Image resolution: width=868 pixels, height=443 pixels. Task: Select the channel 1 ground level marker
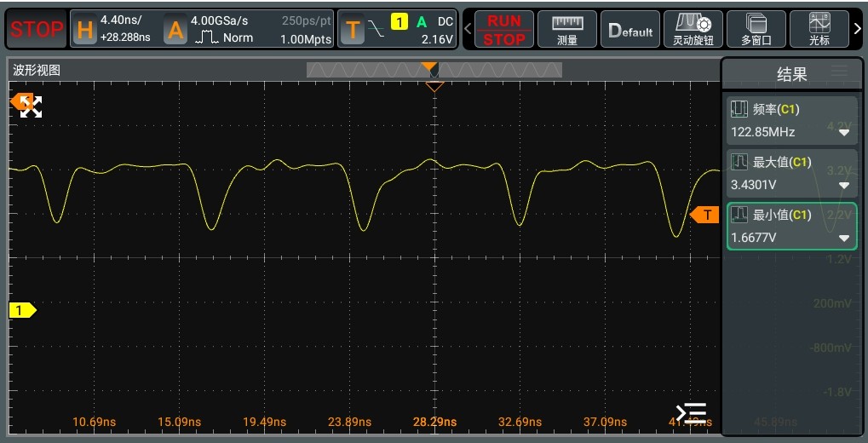coord(21,310)
